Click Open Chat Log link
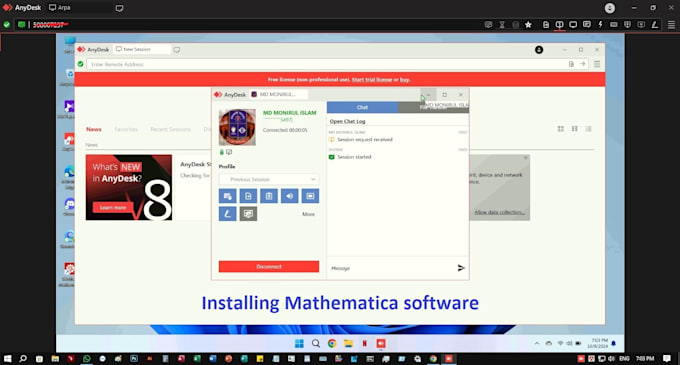Screen dimensions: 680x365 tap(347, 121)
